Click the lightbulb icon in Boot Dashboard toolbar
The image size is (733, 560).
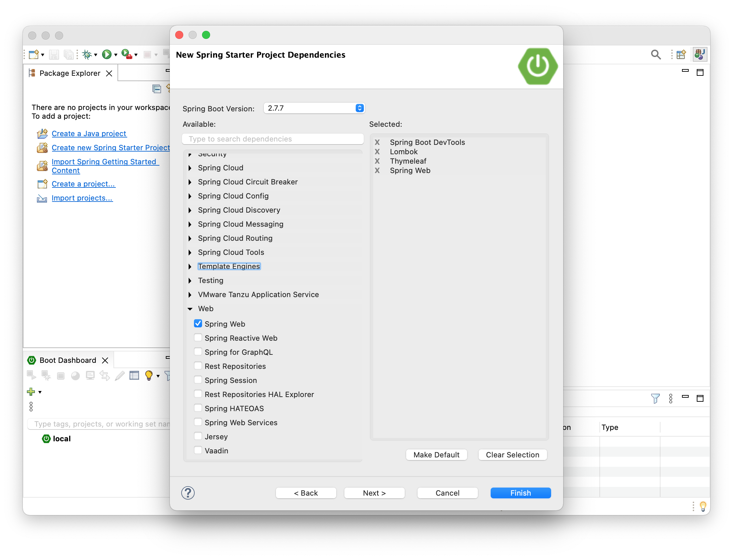[149, 375]
